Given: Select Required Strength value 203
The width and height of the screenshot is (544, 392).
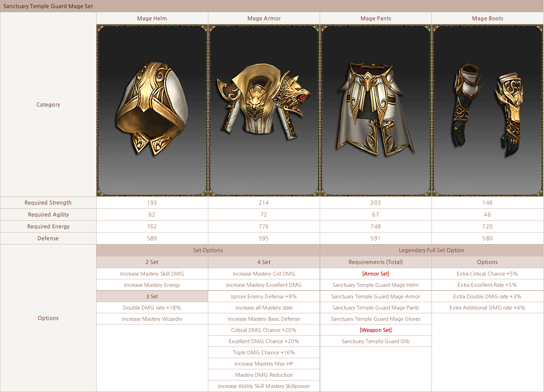Looking at the screenshot, I should (375, 203).
